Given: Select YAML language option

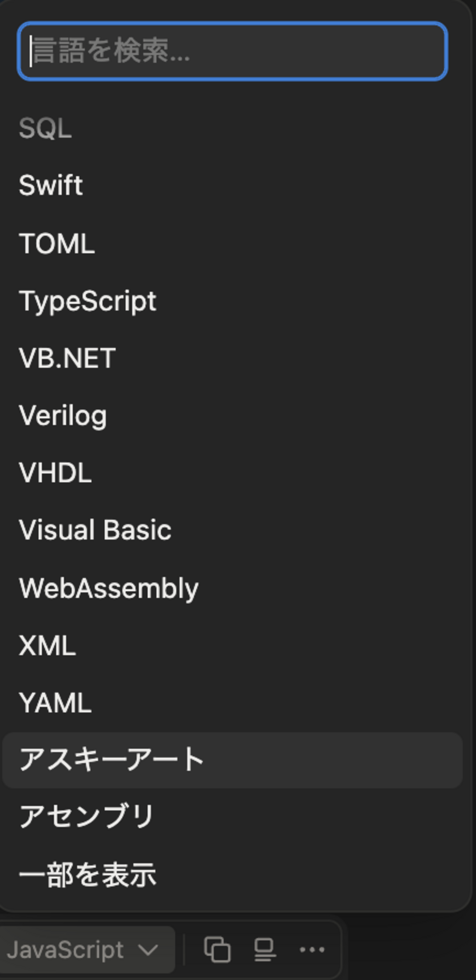Looking at the screenshot, I should click(55, 703).
